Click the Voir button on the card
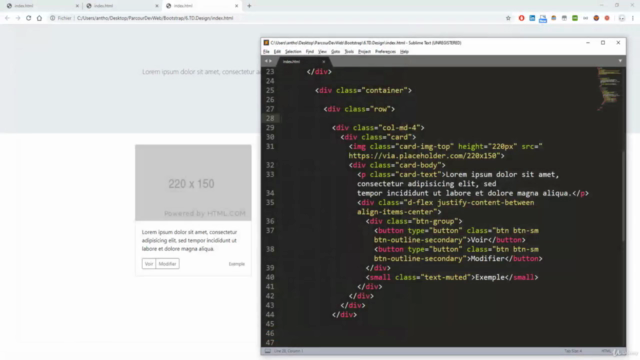This screenshot has height=360, width=640. (149, 264)
